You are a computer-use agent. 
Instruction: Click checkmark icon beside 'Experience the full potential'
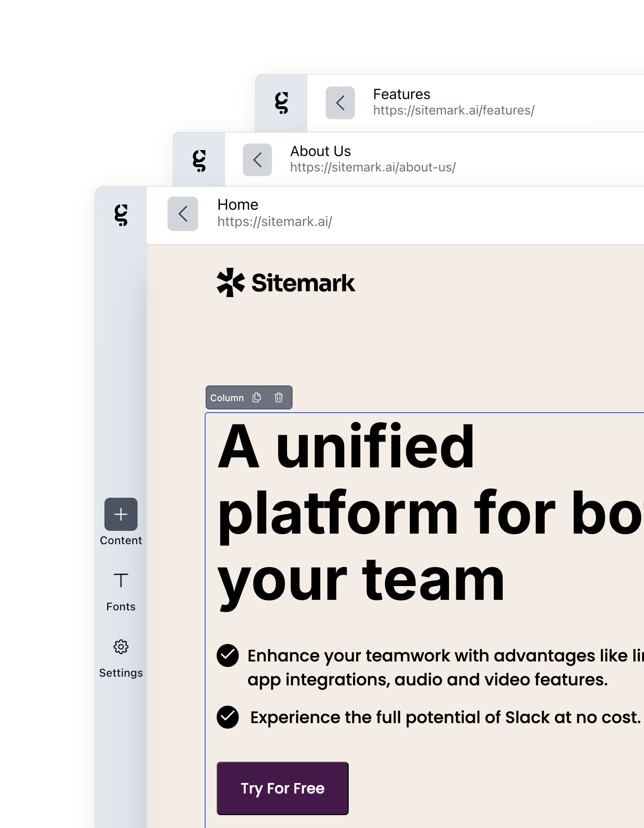pyautogui.click(x=228, y=717)
